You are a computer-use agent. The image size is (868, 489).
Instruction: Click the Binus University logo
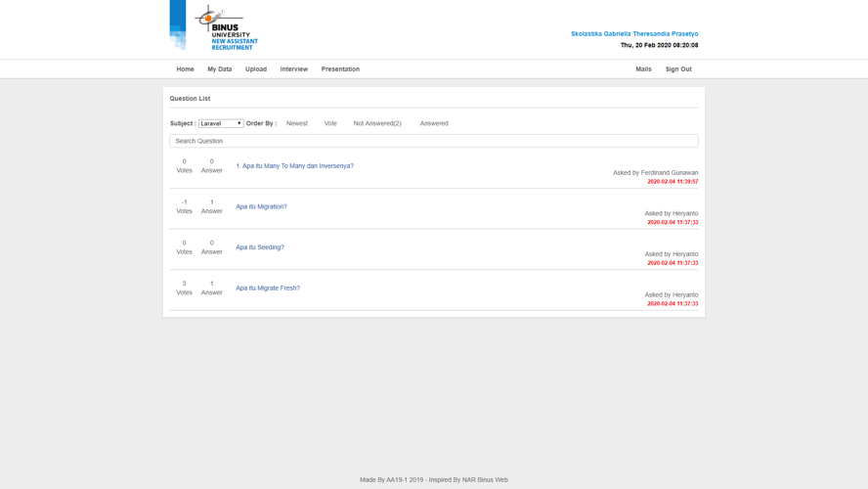coord(214,26)
